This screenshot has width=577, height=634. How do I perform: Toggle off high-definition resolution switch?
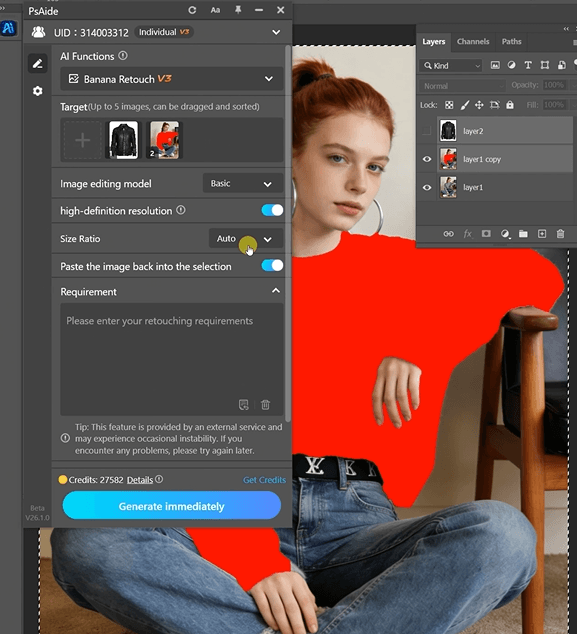click(x=272, y=210)
